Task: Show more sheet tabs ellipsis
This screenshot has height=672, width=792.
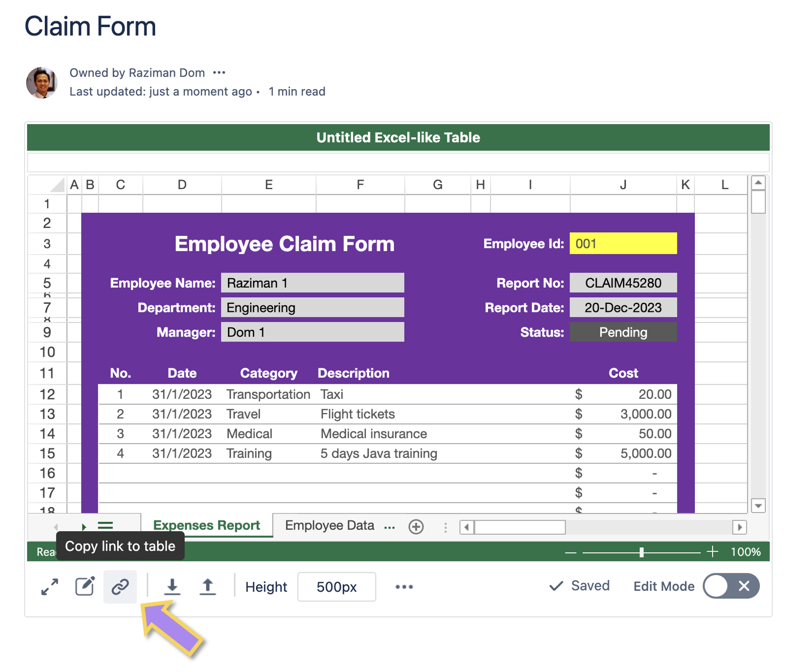Action: click(389, 527)
